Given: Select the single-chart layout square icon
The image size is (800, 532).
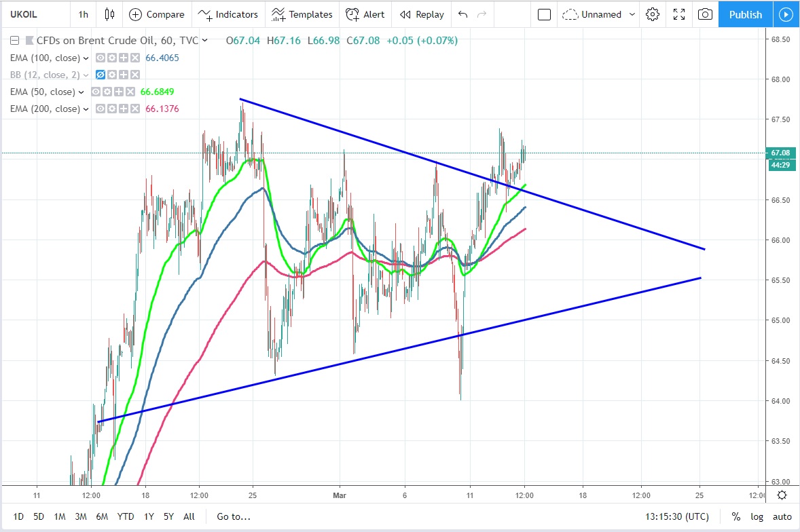Looking at the screenshot, I should [x=545, y=14].
